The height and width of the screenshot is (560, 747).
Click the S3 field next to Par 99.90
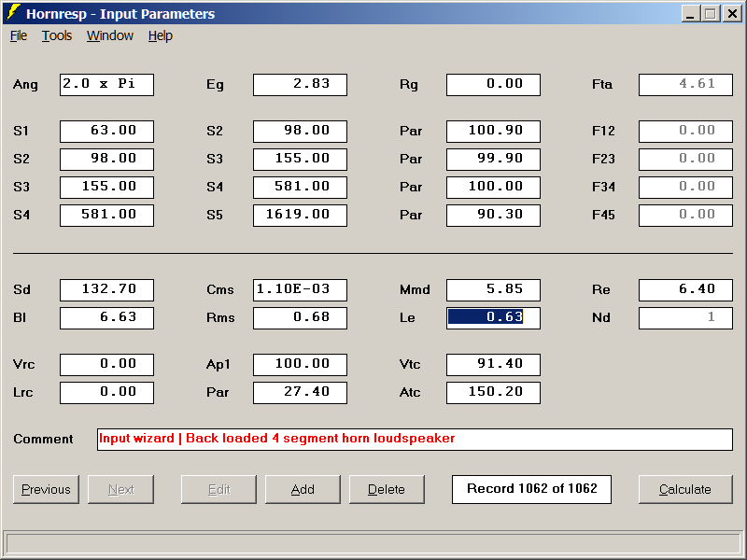[x=300, y=160]
